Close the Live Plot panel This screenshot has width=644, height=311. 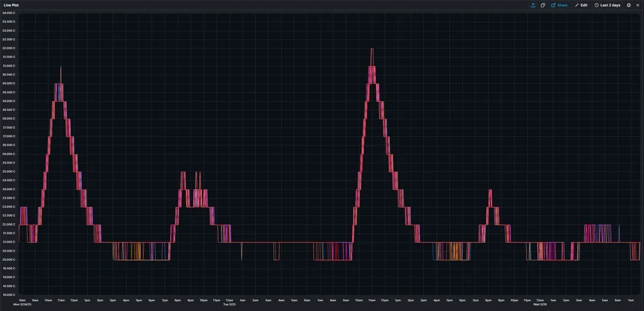[637, 5]
